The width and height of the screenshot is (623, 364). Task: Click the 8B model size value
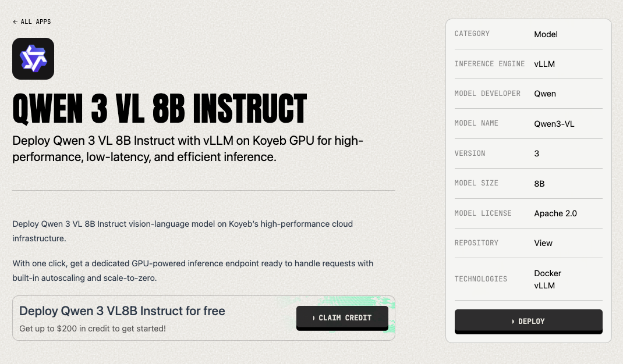click(539, 184)
